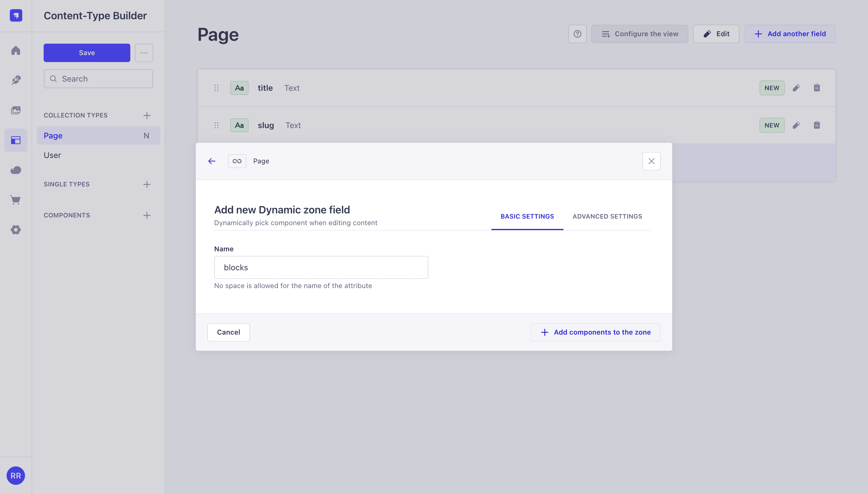The width and height of the screenshot is (868, 494).
Task: Close the dynamic zone dialog
Action: tap(651, 161)
